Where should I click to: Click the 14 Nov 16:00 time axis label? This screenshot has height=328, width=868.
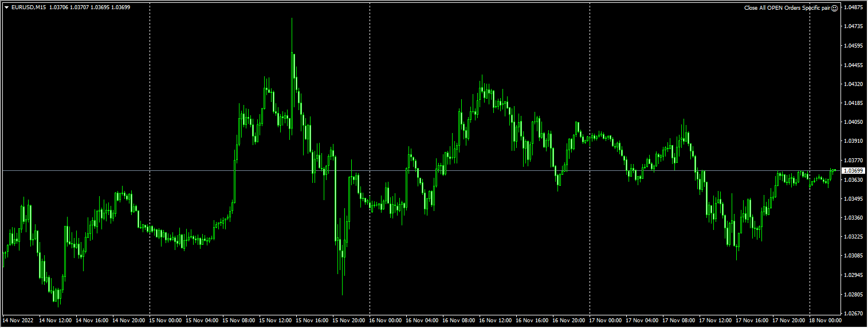[x=93, y=321]
